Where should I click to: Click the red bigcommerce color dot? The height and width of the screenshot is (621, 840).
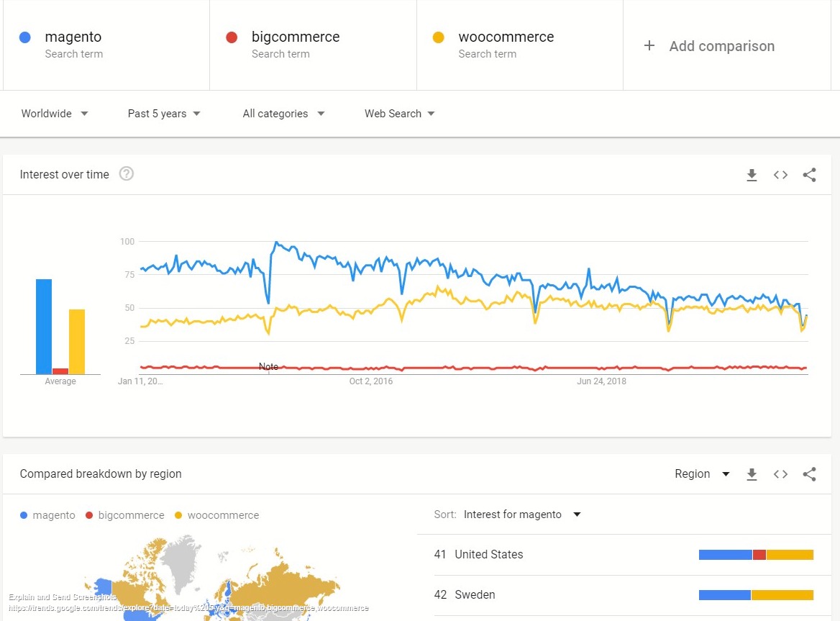click(232, 37)
